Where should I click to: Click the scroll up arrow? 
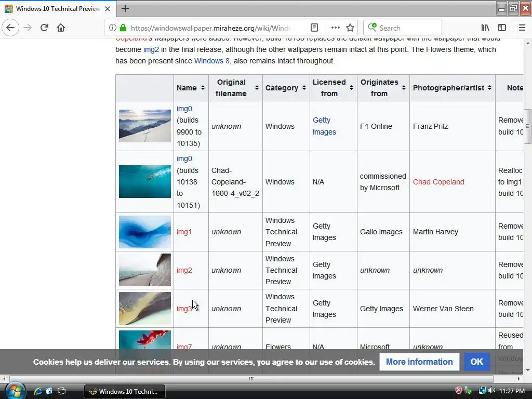[527, 43]
